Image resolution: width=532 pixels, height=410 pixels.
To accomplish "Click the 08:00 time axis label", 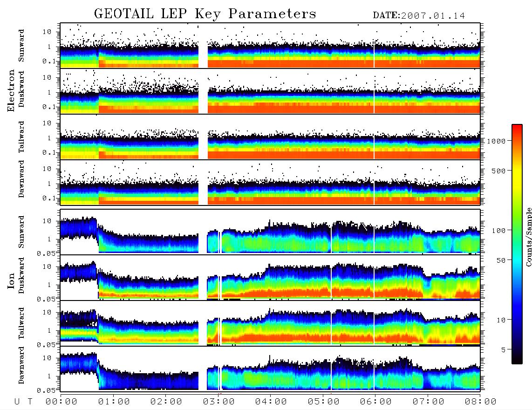I will click(x=480, y=402).
